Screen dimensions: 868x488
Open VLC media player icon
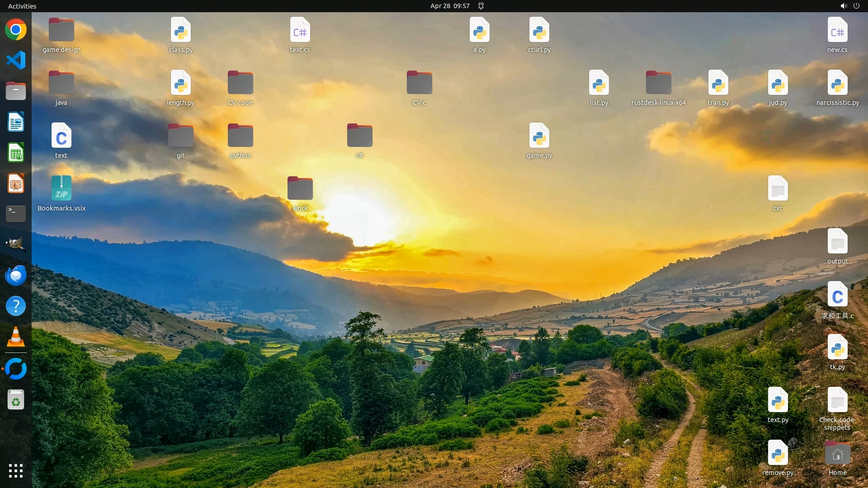16,337
